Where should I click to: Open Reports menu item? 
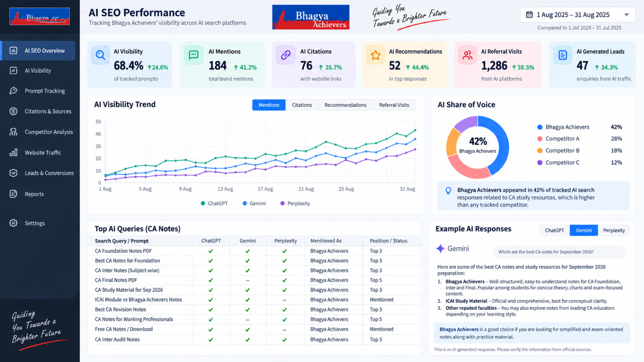pyautogui.click(x=34, y=194)
